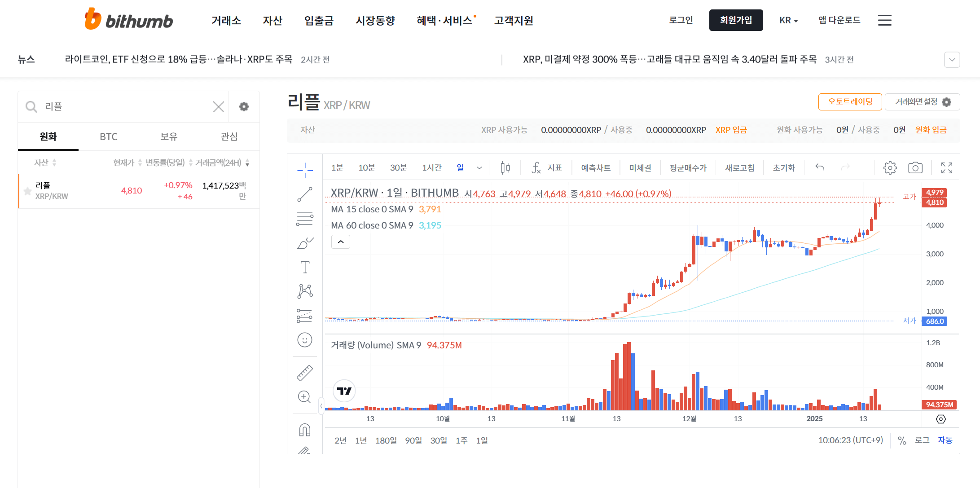Open the KR language dropdown
Screen dimensions: 980x488
pyautogui.click(x=788, y=20)
